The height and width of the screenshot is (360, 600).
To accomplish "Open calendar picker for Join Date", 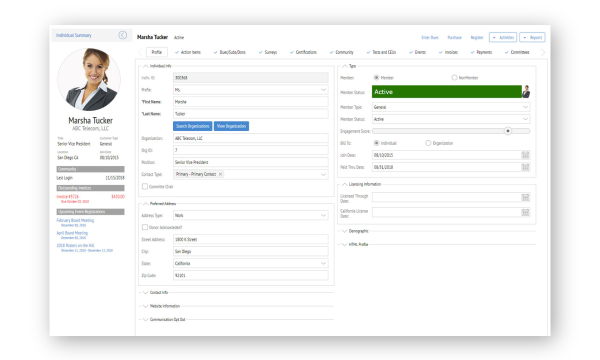I will 525,155.
